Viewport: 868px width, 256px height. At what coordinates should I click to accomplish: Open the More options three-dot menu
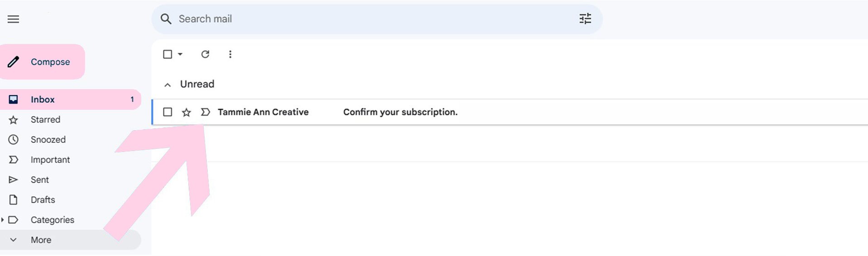pyautogui.click(x=230, y=54)
